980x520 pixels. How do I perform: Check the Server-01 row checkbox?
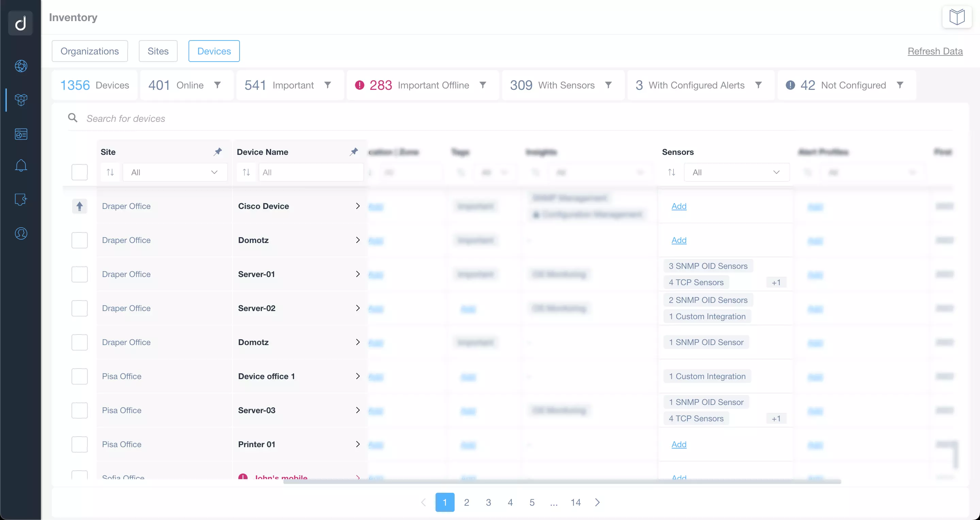(80, 274)
